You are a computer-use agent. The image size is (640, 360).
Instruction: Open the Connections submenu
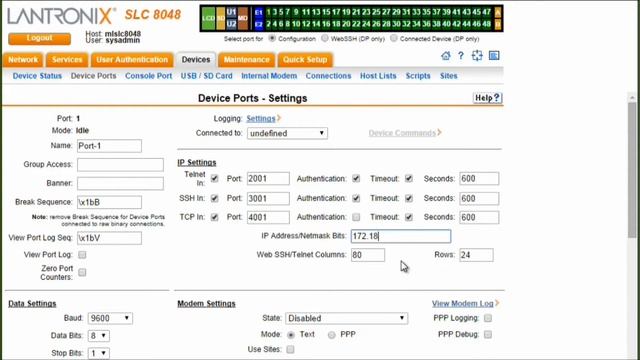[x=328, y=76]
